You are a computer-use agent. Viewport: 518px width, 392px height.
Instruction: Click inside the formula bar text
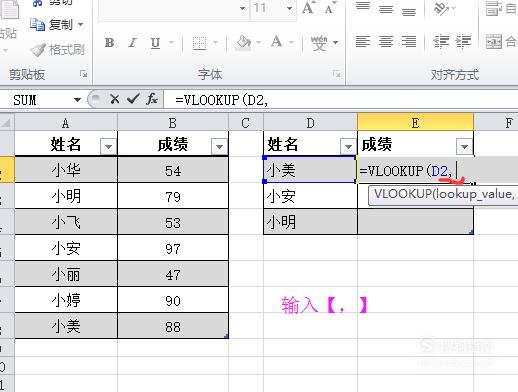click(x=341, y=100)
